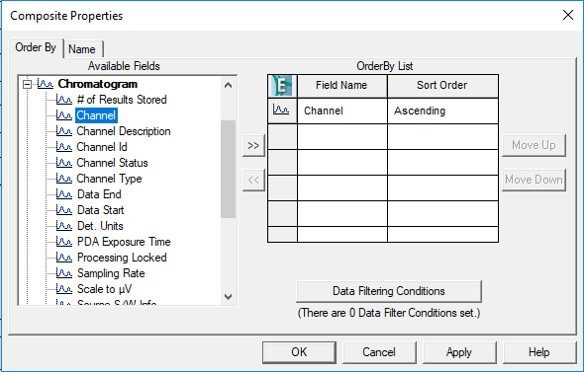584x372 pixels.
Task: Select Channel Type in Available Fields
Action: click(109, 178)
